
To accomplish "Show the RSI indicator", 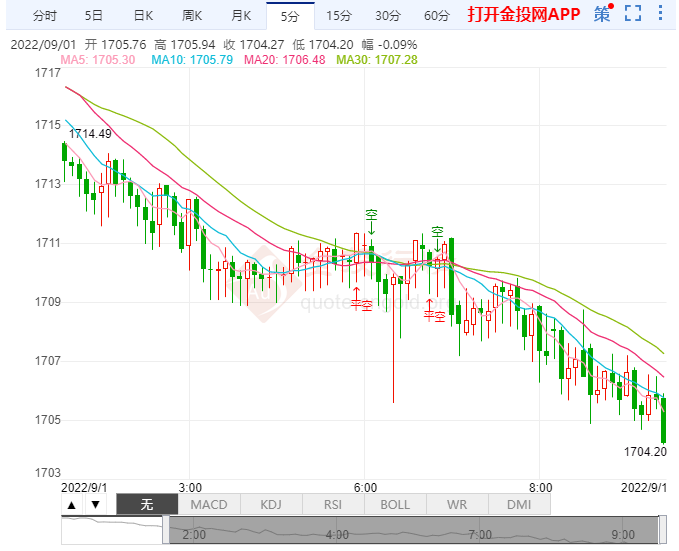I will click(x=333, y=505).
